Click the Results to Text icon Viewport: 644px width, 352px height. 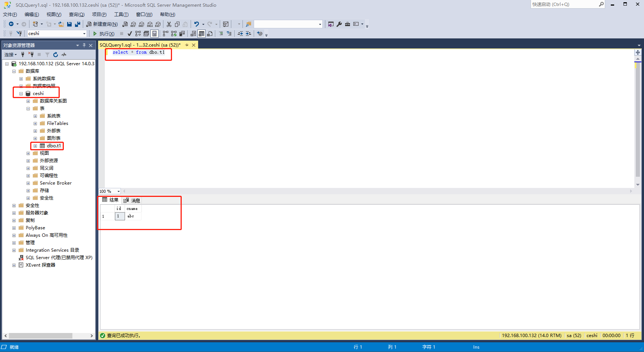point(193,34)
